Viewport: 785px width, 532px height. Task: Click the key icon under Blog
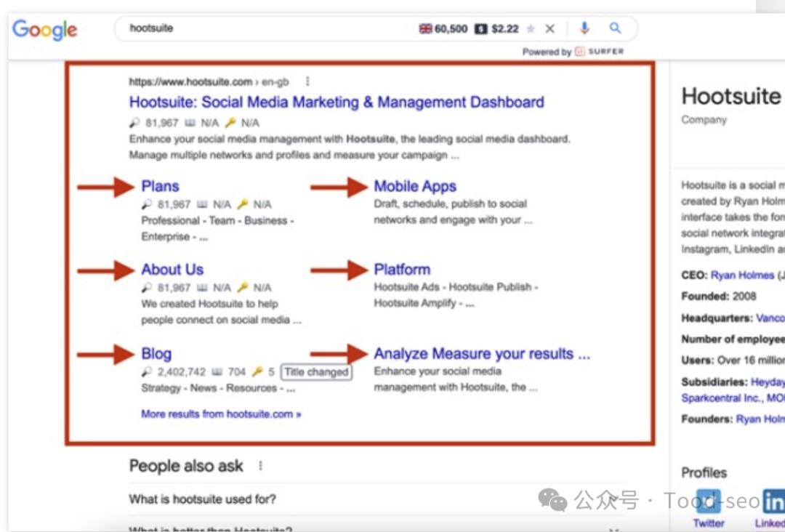coord(257,372)
